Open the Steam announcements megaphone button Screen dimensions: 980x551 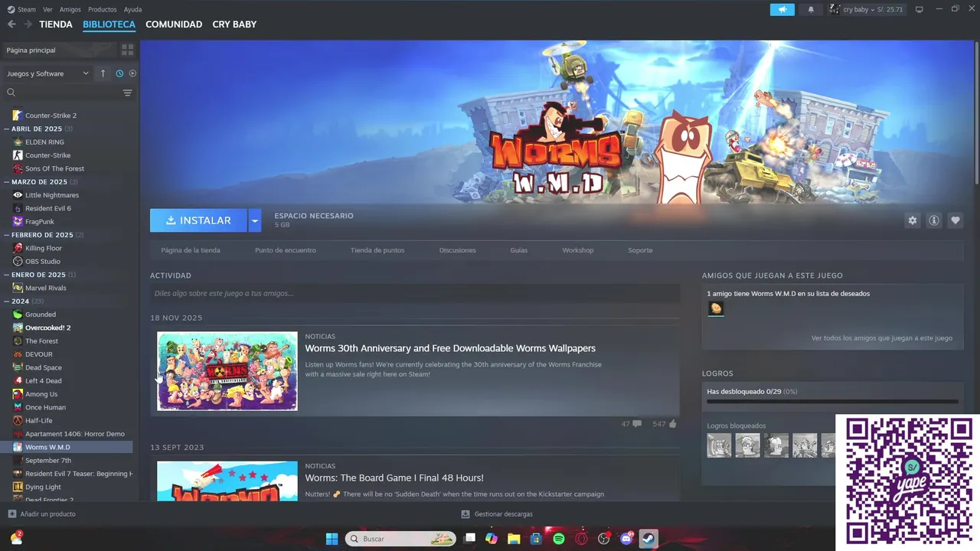coord(782,9)
